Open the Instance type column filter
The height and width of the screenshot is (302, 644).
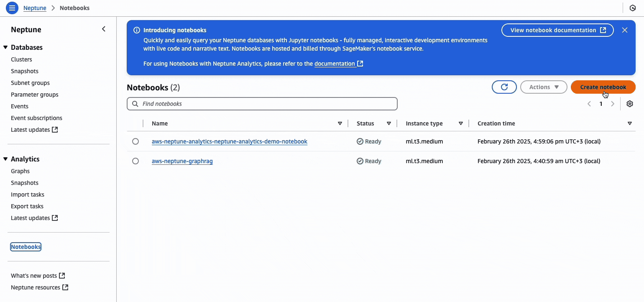[460, 123]
